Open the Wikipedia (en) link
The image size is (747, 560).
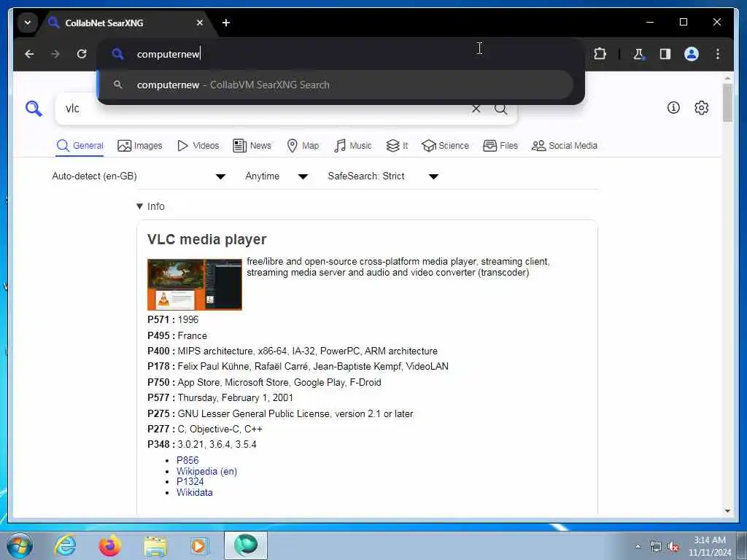[206, 471]
